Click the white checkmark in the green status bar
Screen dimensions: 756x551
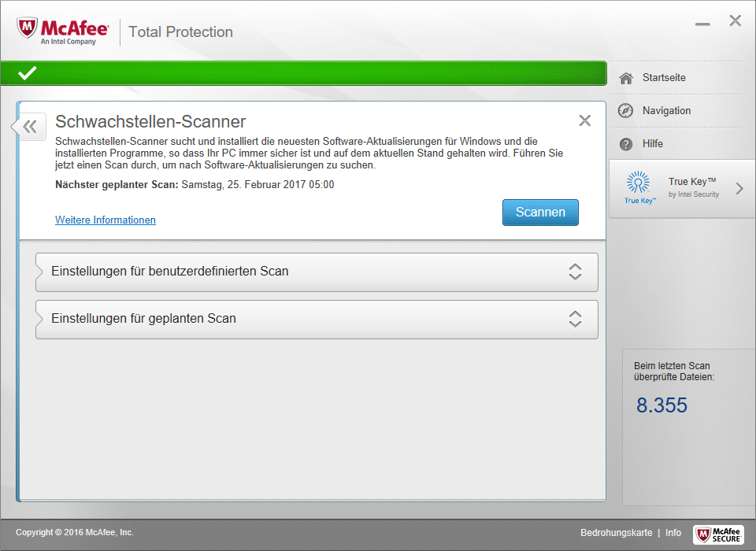[x=28, y=73]
